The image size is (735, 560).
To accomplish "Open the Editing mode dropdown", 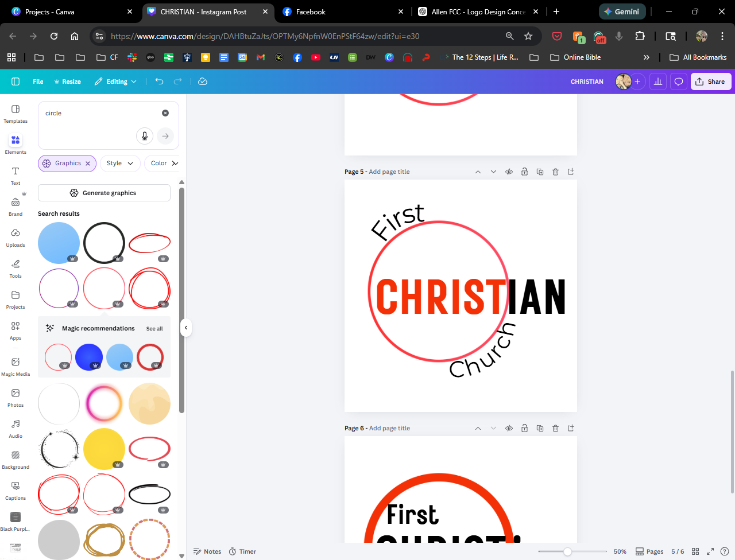I will coord(116,81).
